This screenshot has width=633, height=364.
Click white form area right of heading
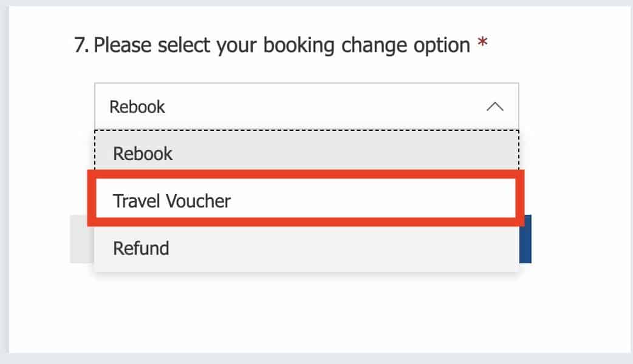tap(559, 45)
